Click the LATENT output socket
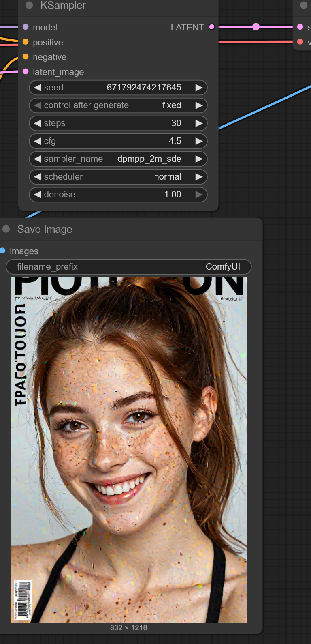This screenshot has width=311, height=644. [x=212, y=27]
